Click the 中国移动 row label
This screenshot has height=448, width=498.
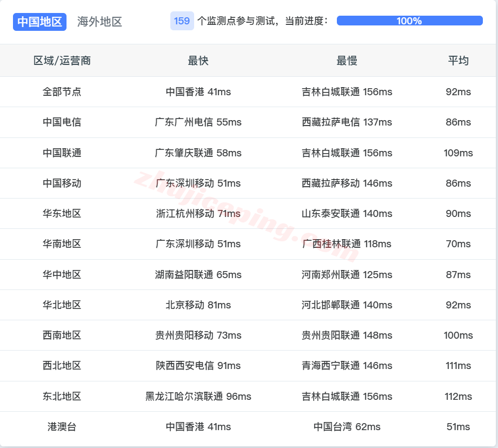[63, 183]
